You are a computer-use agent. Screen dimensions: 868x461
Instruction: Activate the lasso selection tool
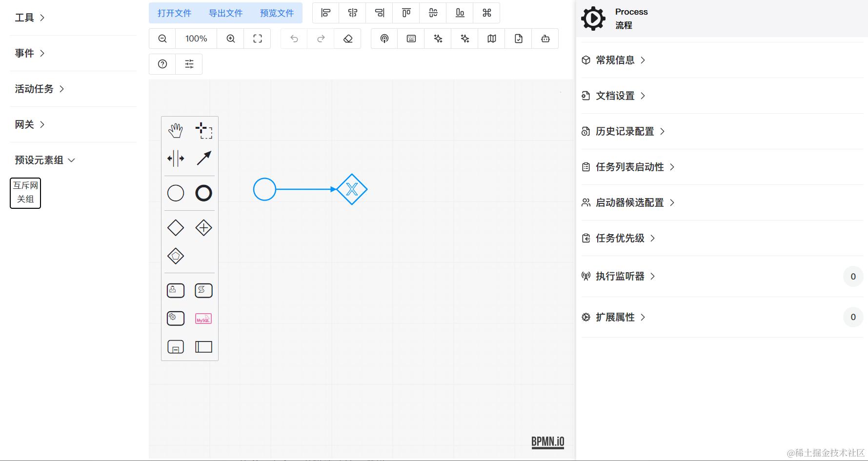(x=203, y=130)
